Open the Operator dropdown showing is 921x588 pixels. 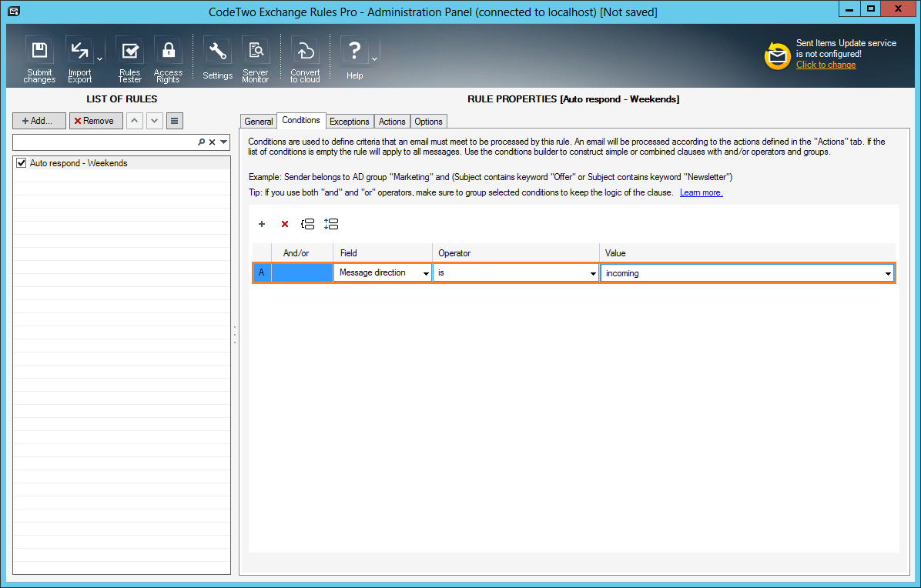click(x=593, y=273)
